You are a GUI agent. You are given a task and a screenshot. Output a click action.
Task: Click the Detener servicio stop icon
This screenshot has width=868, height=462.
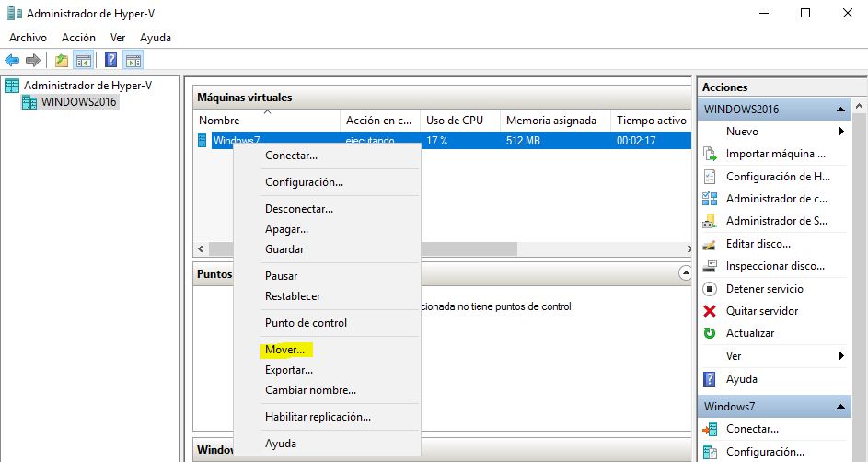click(710, 289)
